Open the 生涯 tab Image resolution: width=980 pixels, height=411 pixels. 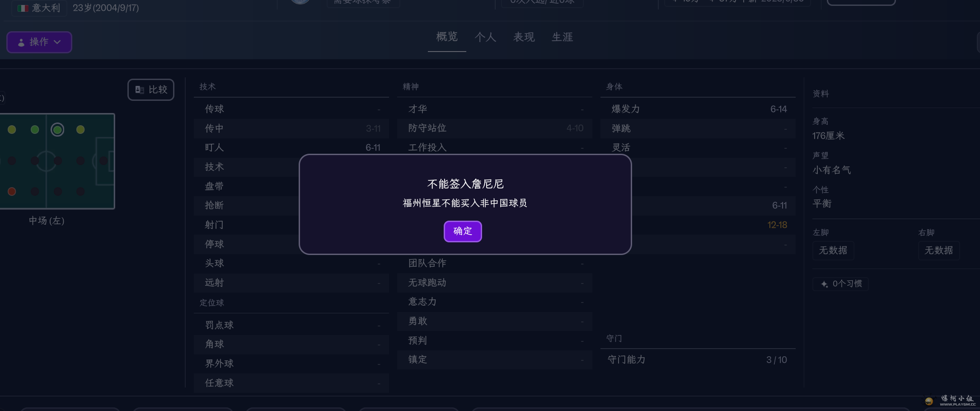point(562,37)
